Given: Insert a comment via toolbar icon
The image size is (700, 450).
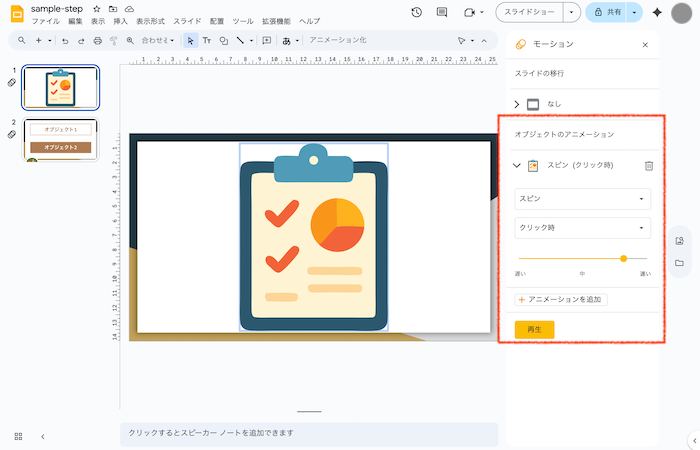Looking at the screenshot, I should click(267, 41).
